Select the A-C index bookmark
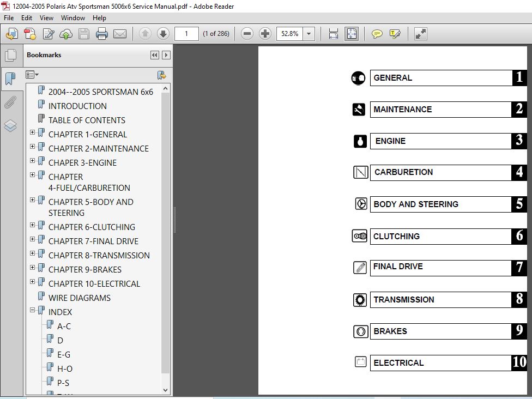The height and width of the screenshot is (399, 532). click(x=64, y=327)
